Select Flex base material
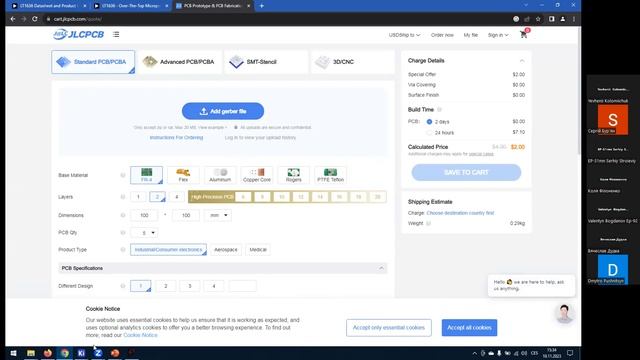 point(183,175)
